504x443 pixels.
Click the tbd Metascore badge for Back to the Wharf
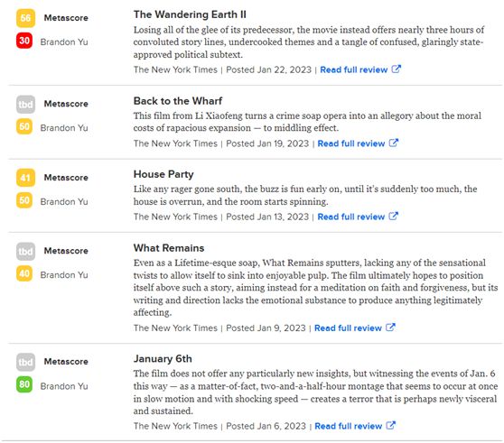coord(25,105)
